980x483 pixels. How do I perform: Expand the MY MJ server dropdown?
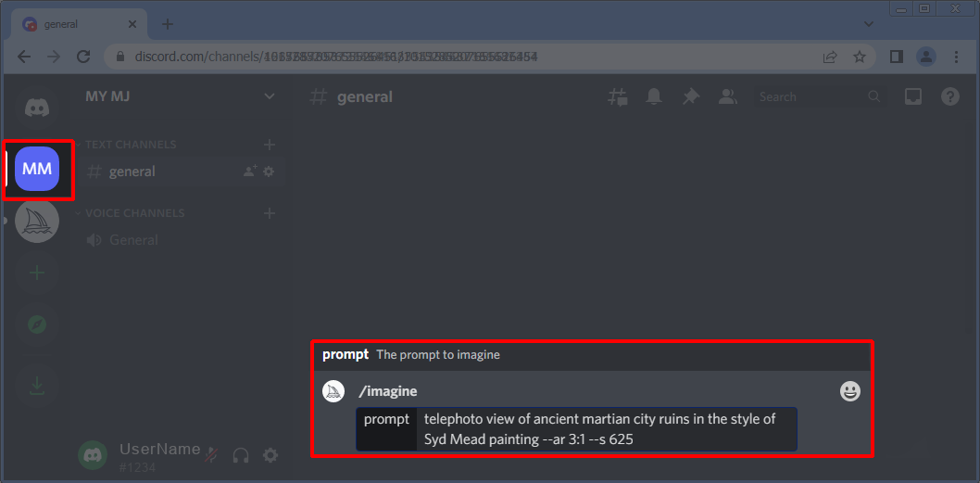[270, 96]
